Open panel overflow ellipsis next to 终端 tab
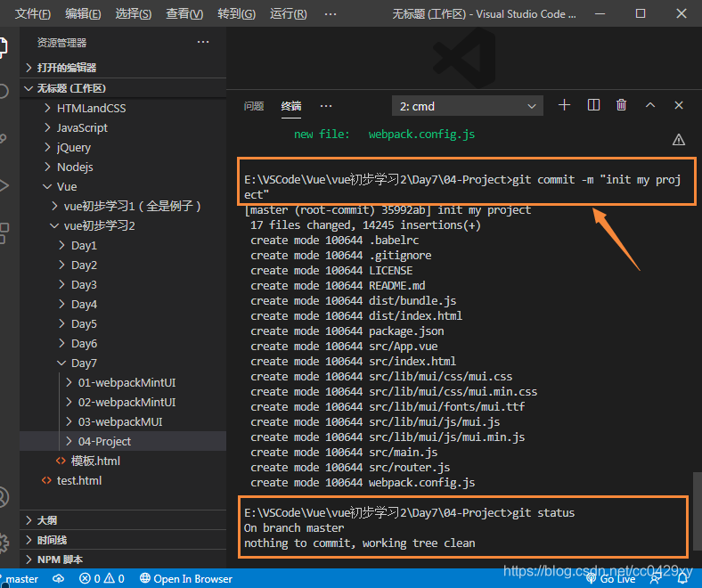This screenshot has height=588, width=702. pos(326,106)
